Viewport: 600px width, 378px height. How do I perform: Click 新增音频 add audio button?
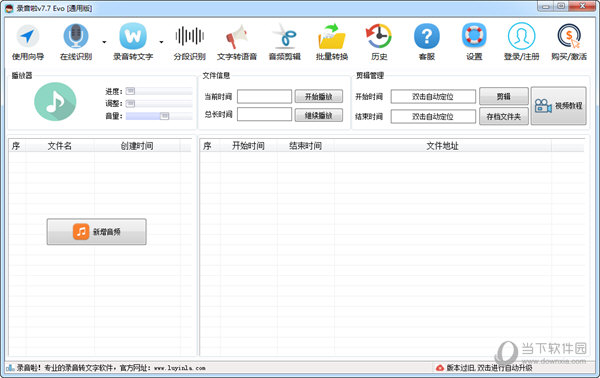[96, 231]
